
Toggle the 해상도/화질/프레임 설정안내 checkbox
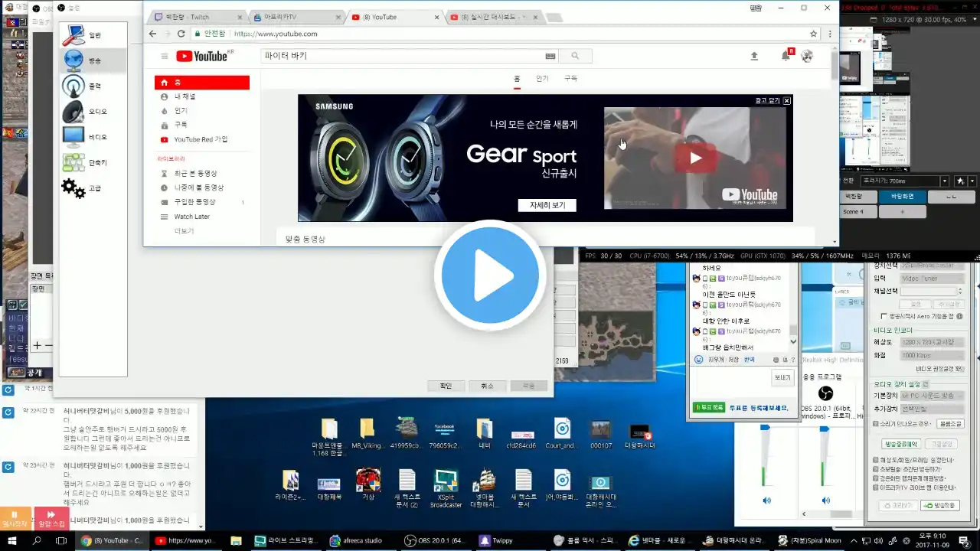(876, 460)
